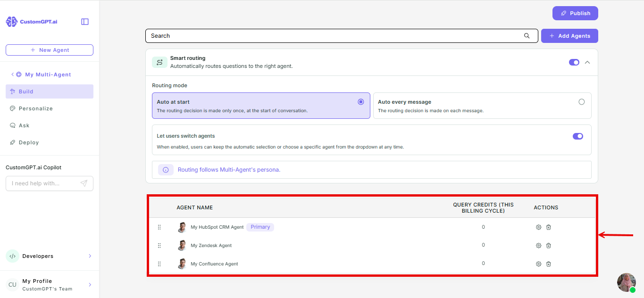
Task: Delete My Zendesk Agent
Action: pos(549,246)
